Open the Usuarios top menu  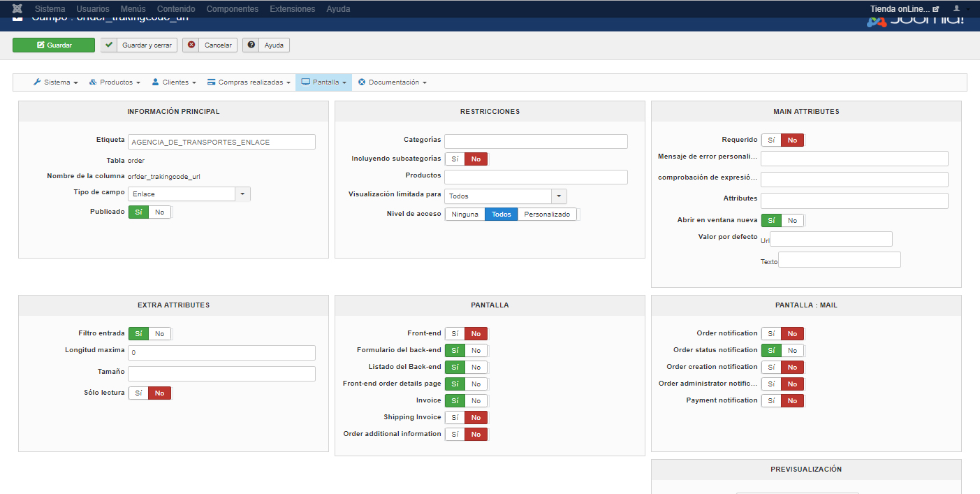(x=93, y=9)
